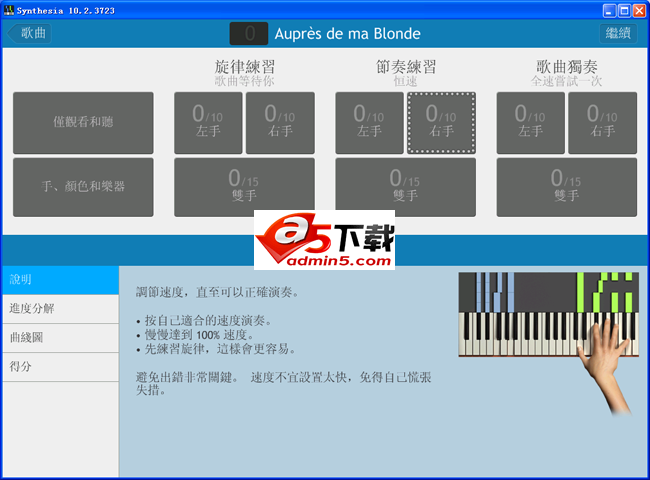Image resolution: width=650 pixels, height=480 pixels.
Task: Click the Auprès de ma Blonde title
Action: 347,34
